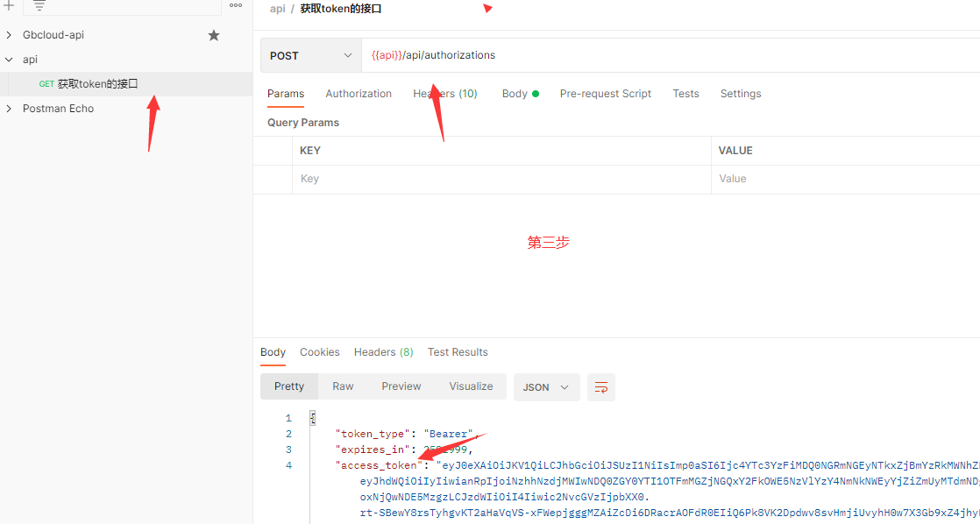
Task: Collapse the api collection
Action: [x=9, y=59]
